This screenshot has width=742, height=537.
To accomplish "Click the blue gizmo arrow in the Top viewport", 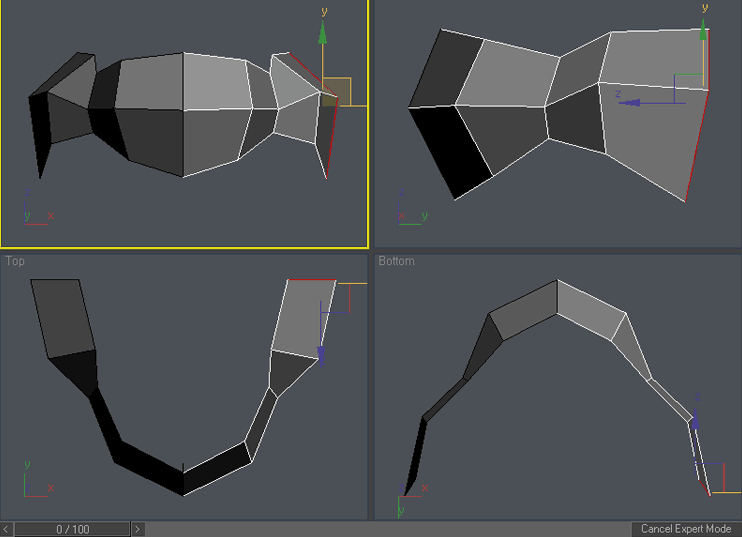I will (x=322, y=353).
